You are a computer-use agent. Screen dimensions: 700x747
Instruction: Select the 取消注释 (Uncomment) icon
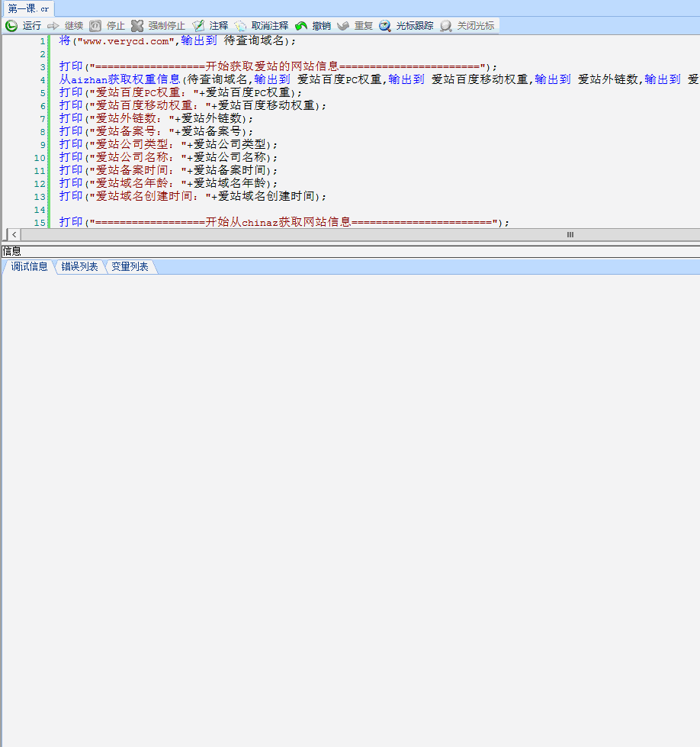[x=240, y=26]
